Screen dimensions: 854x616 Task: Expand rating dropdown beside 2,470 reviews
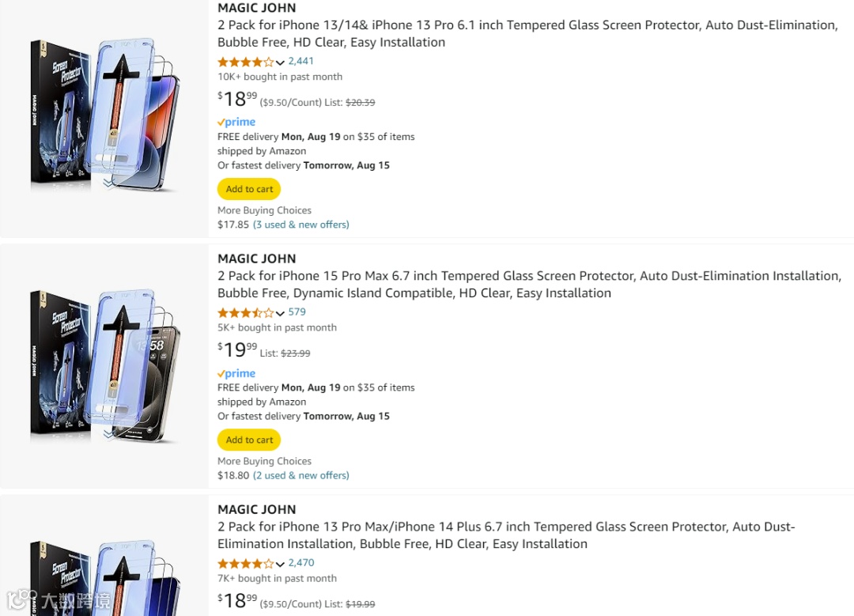[x=280, y=564]
